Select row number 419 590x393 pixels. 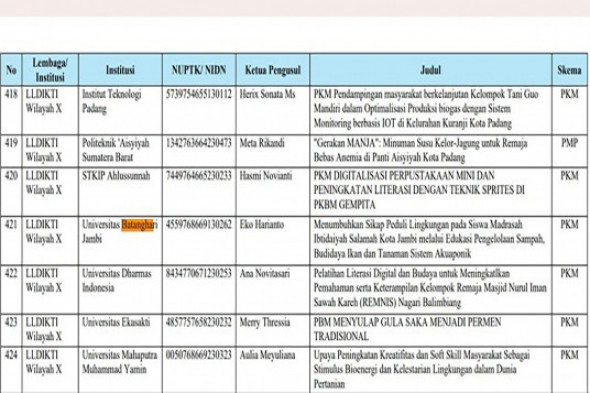tap(11, 143)
